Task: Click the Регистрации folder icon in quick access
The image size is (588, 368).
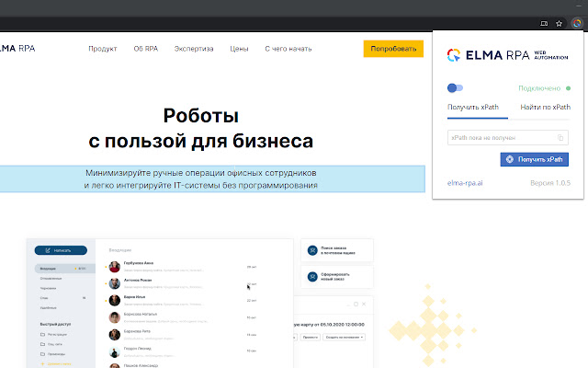Action: [42, 334]
